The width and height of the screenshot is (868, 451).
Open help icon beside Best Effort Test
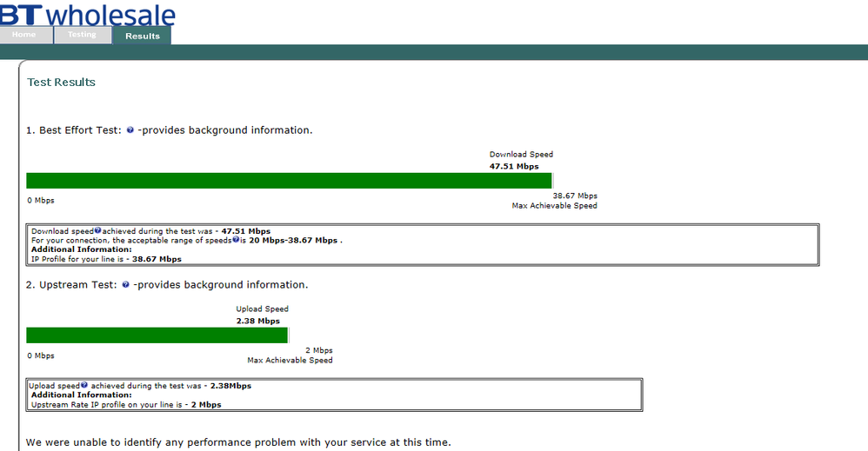(x=130, y=130)
